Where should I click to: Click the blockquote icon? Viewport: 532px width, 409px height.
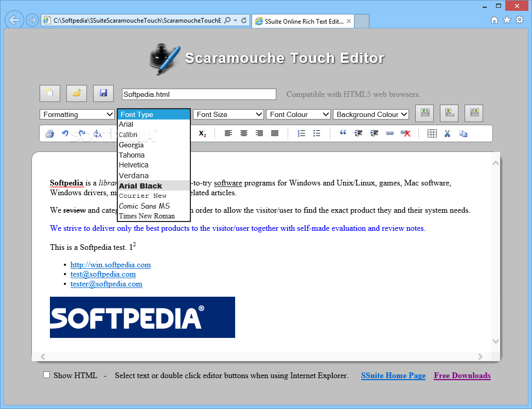click(x=343, y=133)
